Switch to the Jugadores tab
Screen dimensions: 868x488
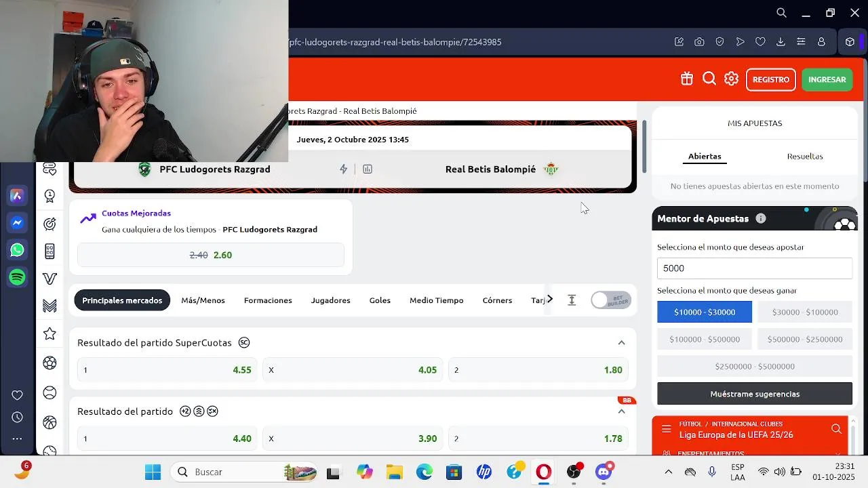331,300
